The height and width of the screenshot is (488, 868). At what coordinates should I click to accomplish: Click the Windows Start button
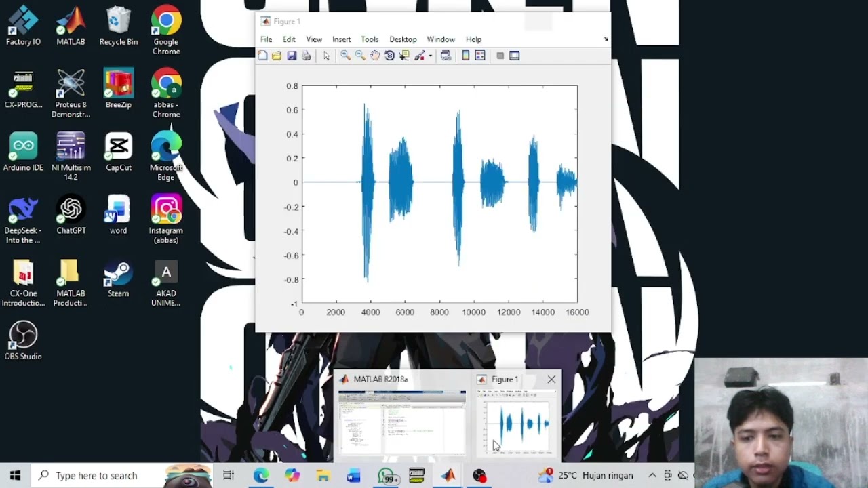pos(15,476)
